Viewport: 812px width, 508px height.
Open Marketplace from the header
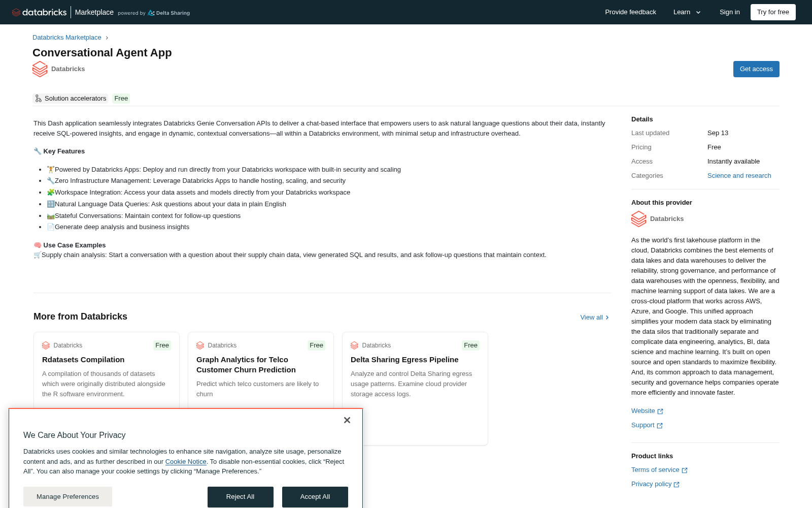coord(94,12)
